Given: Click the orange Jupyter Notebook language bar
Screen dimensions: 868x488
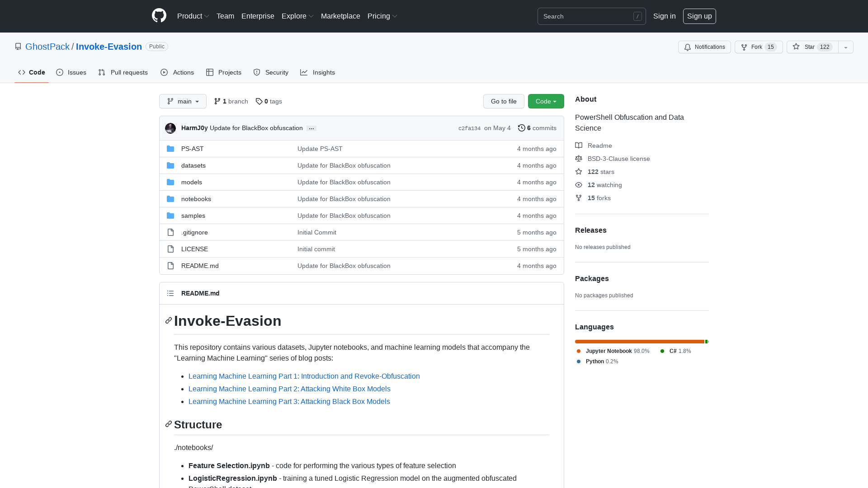Looking at the screenshot, I should pyautogui.click(x=640, y=342).
